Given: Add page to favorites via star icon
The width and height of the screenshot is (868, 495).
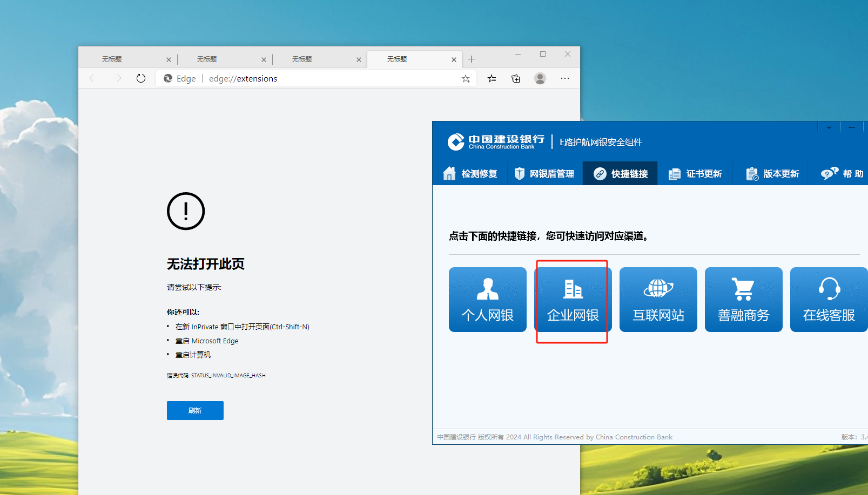Looking at the screenshot, I should tap(466, 79).
